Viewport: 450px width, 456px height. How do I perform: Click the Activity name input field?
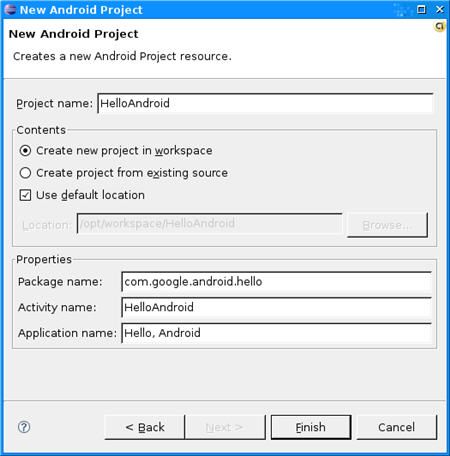click(x=277, y=307)
